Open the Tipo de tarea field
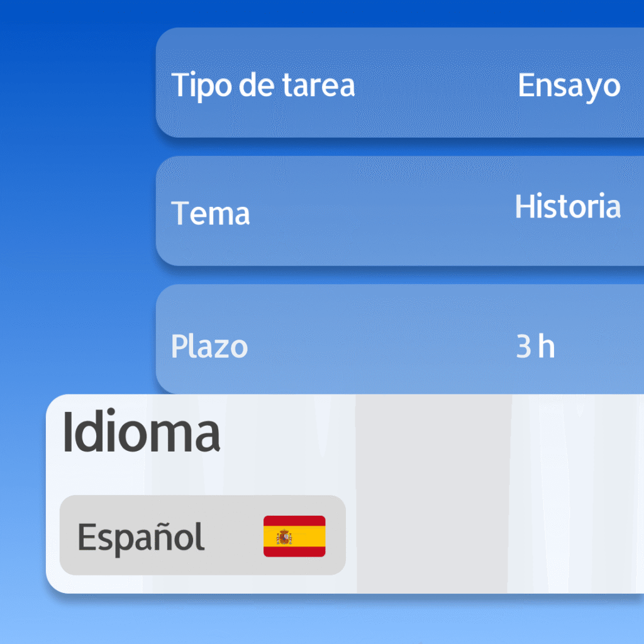 [399, 82]
